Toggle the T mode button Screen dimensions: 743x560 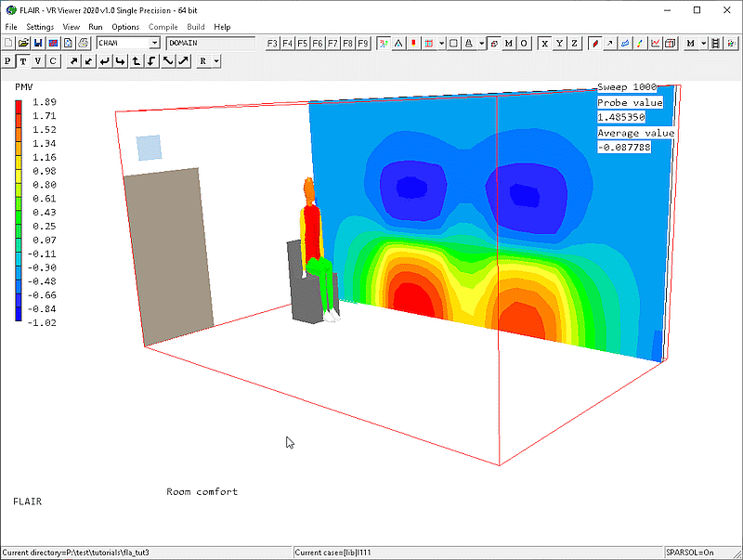23,61
